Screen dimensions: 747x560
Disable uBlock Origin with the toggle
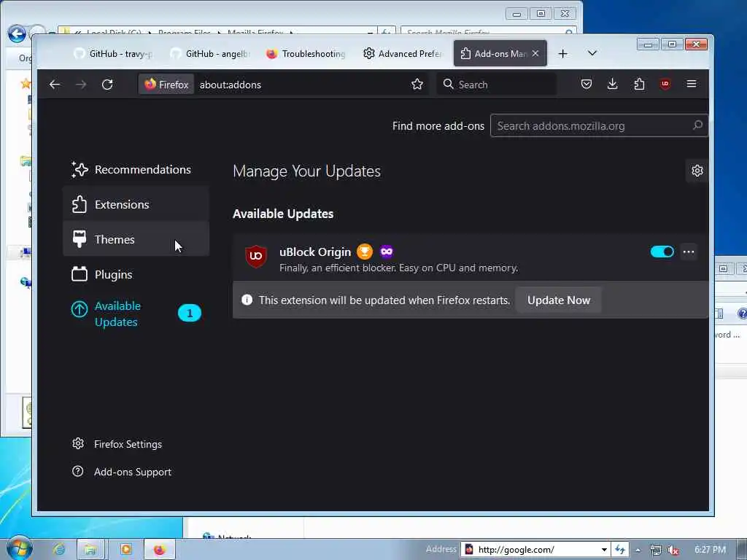662,252
